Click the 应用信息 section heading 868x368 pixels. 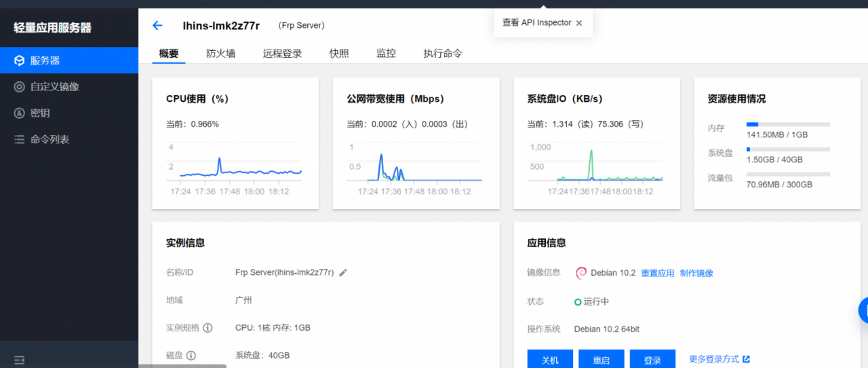point(547,242)
